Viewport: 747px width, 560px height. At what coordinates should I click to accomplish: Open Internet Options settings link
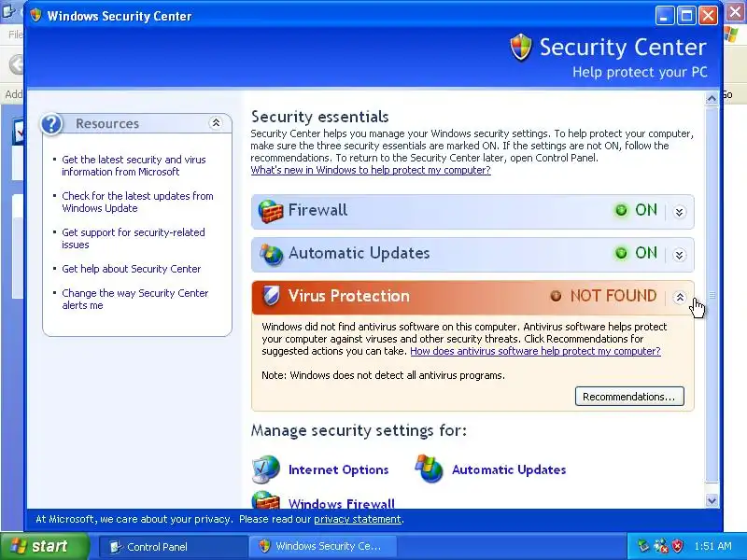338,469
